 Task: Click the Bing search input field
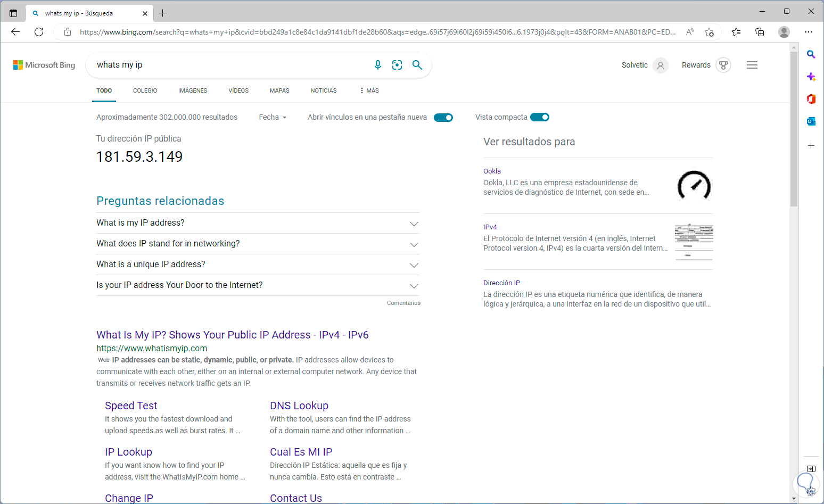point(232,65)
